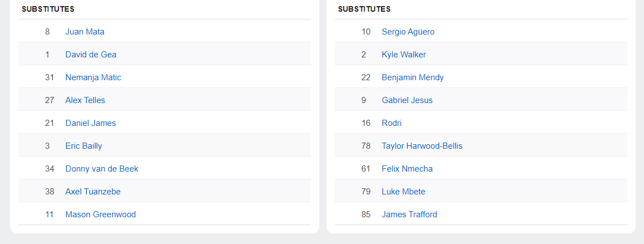Open Nemanja Matic's profile

93,77
